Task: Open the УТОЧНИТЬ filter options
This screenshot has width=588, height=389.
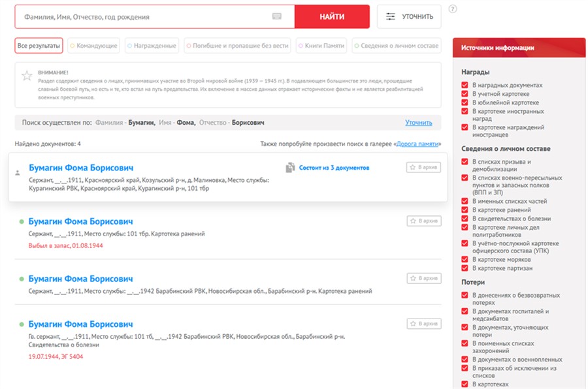Action: point(409,16)
